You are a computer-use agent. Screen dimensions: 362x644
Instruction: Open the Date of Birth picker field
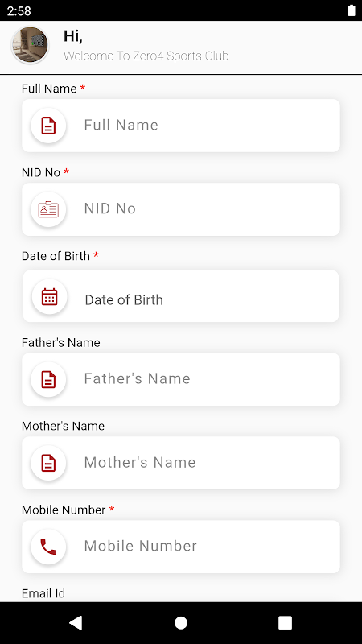tap(180, 296)
